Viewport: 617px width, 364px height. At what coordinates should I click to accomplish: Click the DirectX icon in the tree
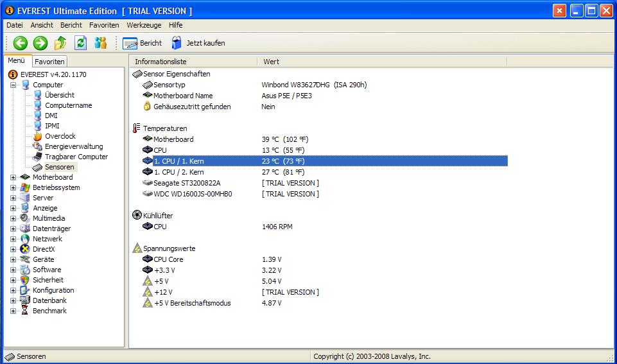25,249
